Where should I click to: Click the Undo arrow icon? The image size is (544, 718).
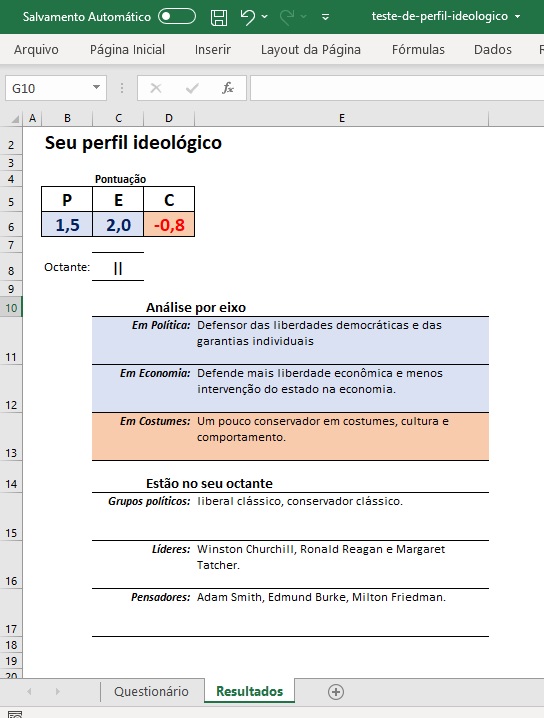point(248,17)
